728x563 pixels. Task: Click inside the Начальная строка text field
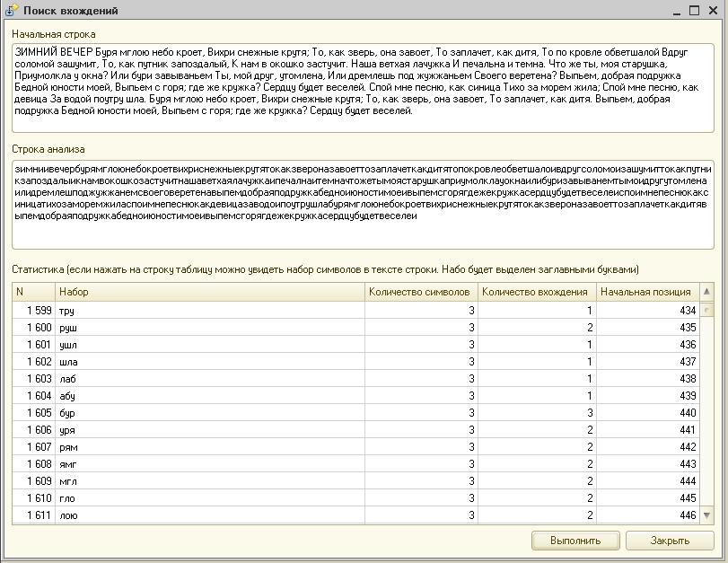pos(363,88)
